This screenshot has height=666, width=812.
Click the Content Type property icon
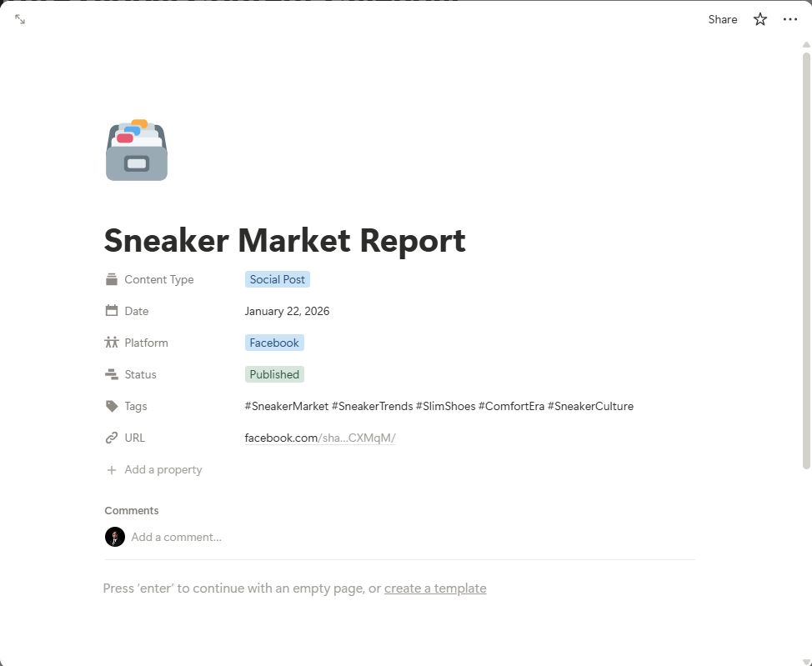pyautogui.click(x=112, y=280)
